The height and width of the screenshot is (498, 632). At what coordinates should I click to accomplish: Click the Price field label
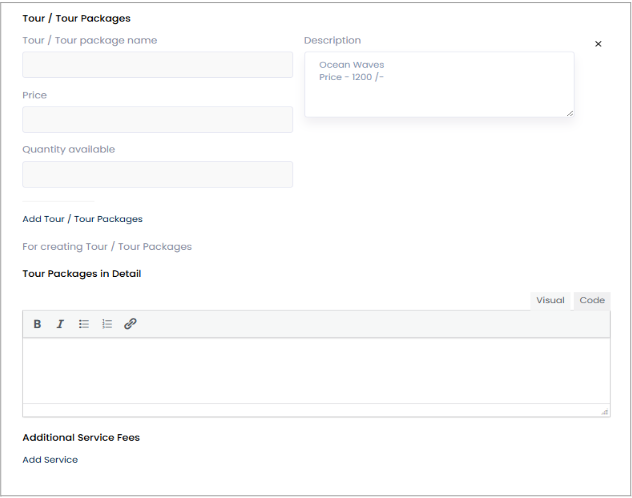35,95
